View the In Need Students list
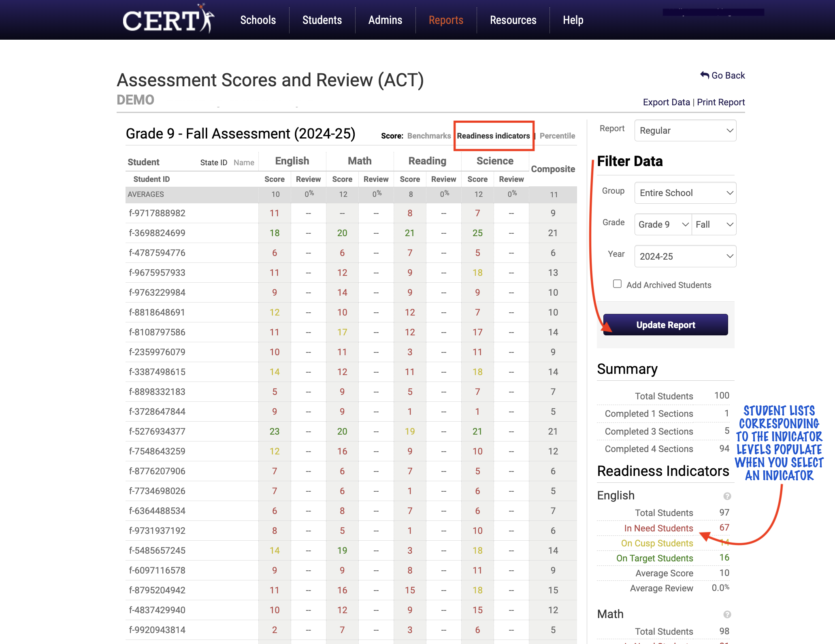The image size is (835, 644). pos(658,528)
